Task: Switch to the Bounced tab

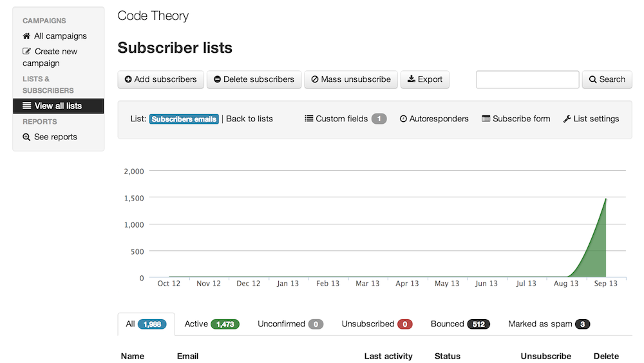Action: 460,324
